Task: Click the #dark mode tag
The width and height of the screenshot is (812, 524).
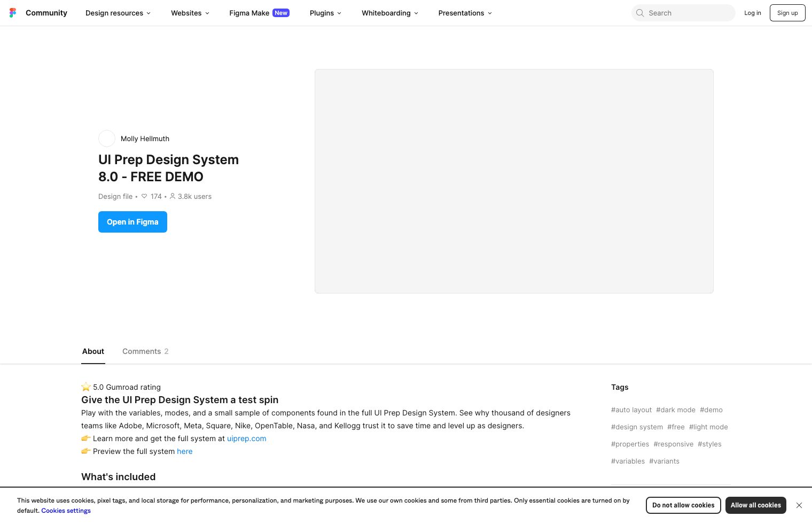Action: point(676,410)
